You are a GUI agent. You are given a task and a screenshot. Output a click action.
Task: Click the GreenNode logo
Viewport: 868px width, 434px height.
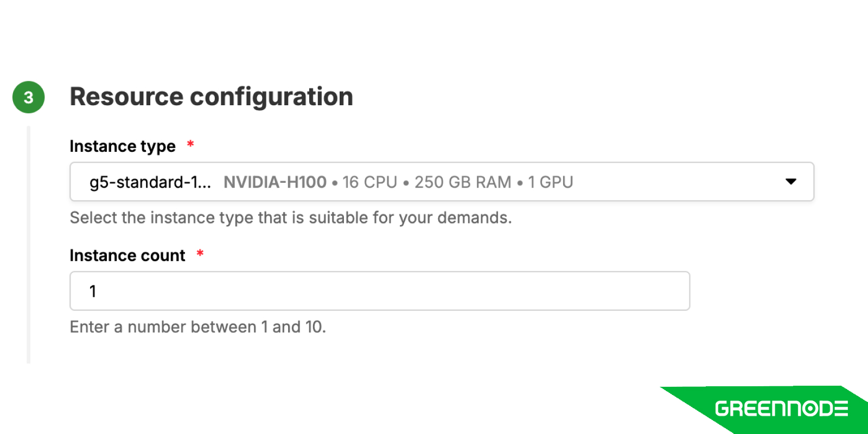pyautogui.click(x=781, y=409)
